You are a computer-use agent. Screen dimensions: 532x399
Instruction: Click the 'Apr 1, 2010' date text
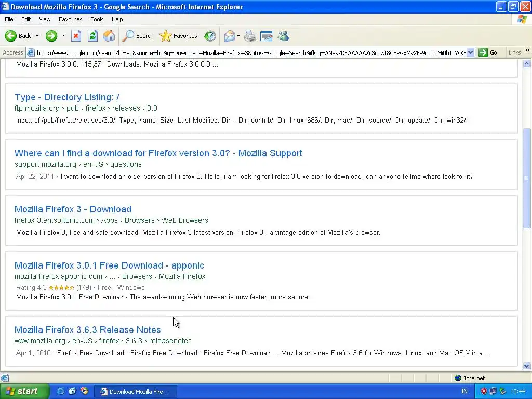click(33, 353)
